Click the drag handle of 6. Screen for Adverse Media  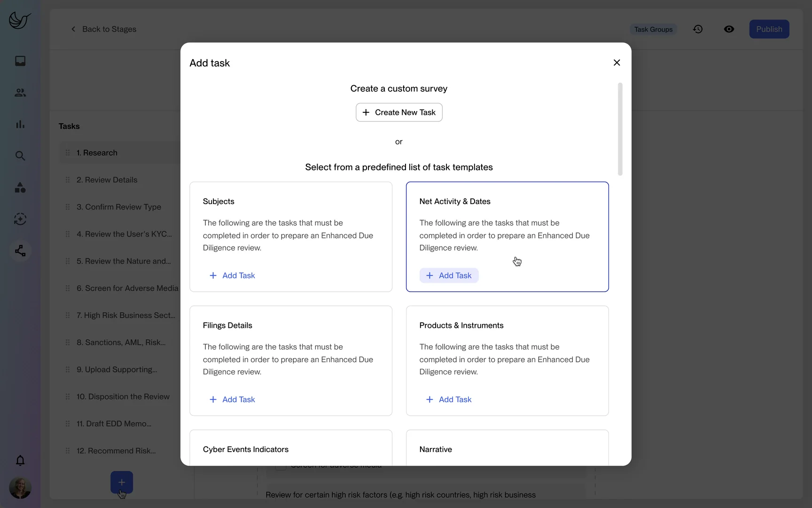click(x=68, y=288)
